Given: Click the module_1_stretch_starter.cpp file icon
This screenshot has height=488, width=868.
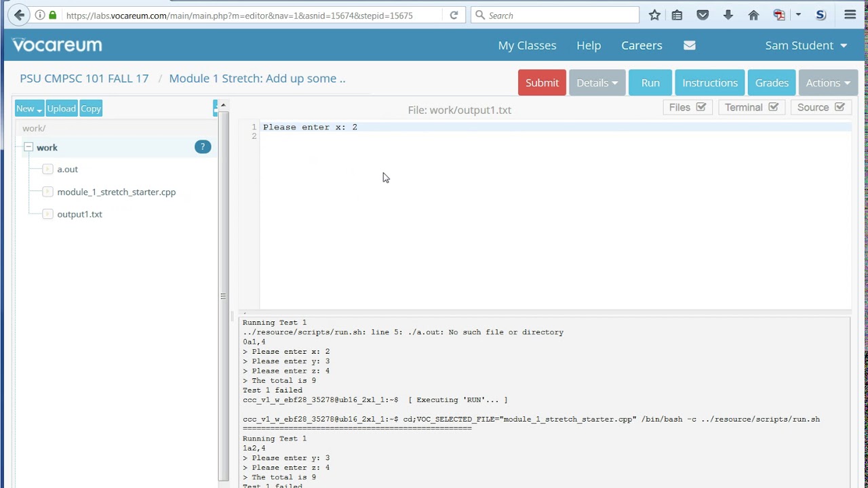Looking at the screenshot, I should click(47, 192).
